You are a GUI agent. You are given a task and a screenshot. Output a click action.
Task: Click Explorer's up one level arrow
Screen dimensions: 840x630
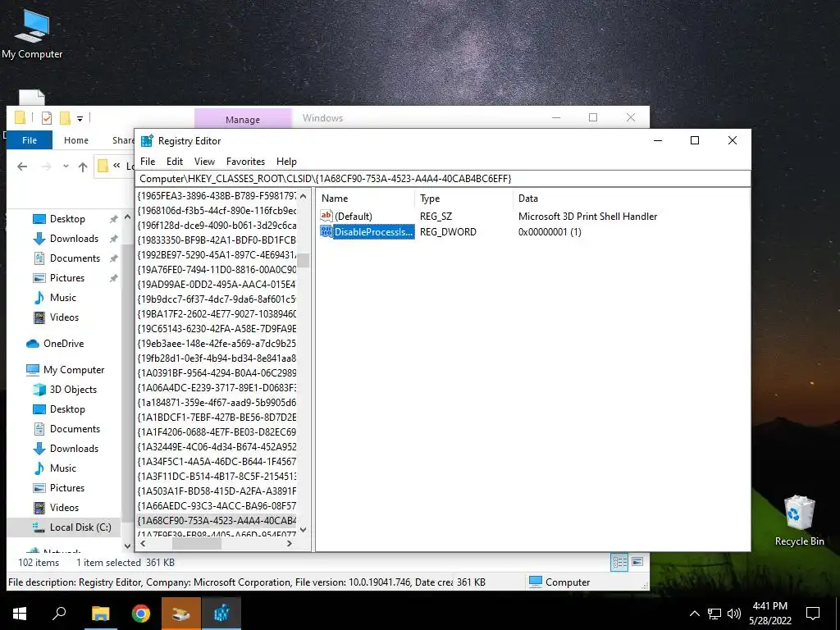pos(83,167)
